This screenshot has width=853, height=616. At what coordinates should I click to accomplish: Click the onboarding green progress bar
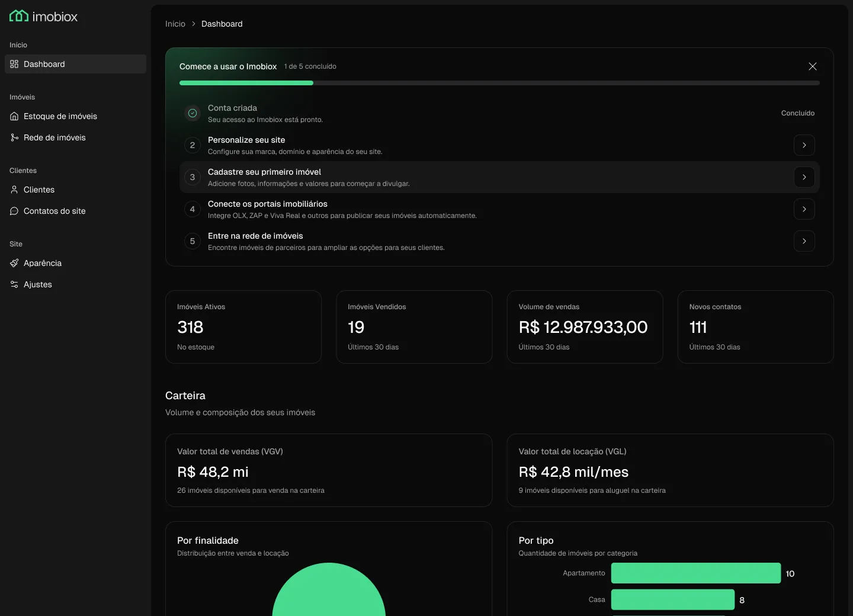click(246, 83)
